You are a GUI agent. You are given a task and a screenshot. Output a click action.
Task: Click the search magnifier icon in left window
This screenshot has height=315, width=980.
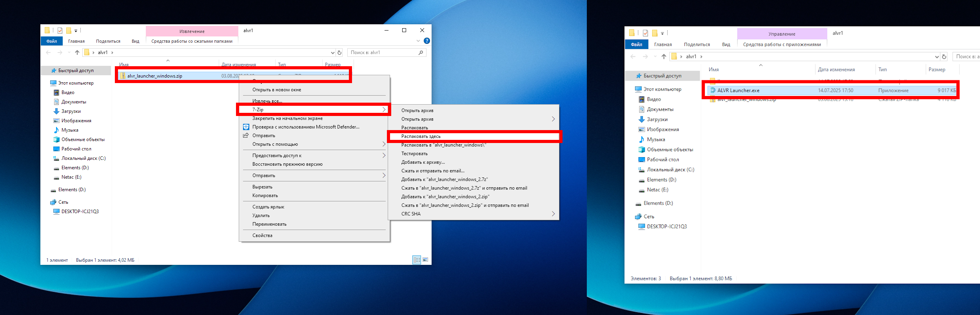tap(421, 52)
